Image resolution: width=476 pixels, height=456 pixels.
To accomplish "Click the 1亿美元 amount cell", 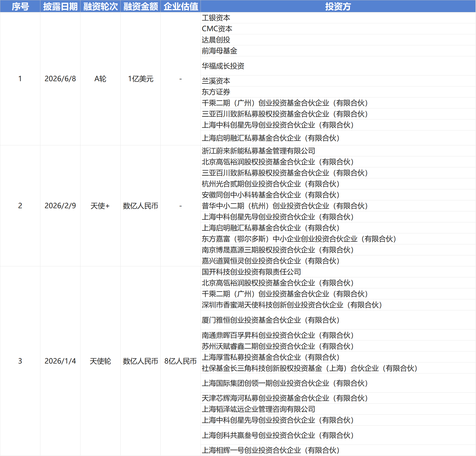I will click(140, 79).
